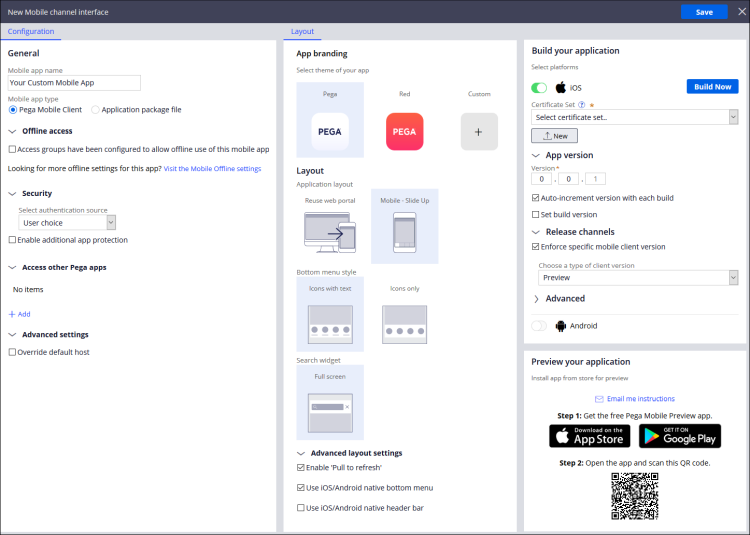The height and width of the screenshot is (535, 750).
Task: Select Application package file radio button
Action: click(96, 110)
